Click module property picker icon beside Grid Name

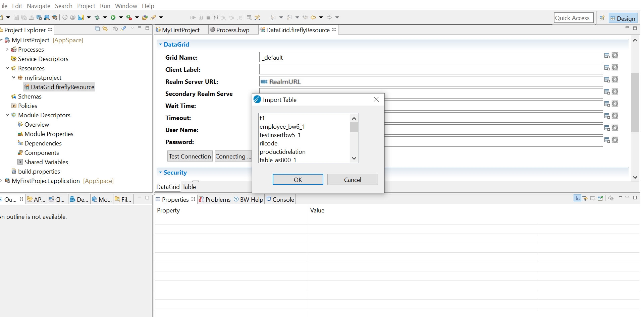(x=607, y=56)
